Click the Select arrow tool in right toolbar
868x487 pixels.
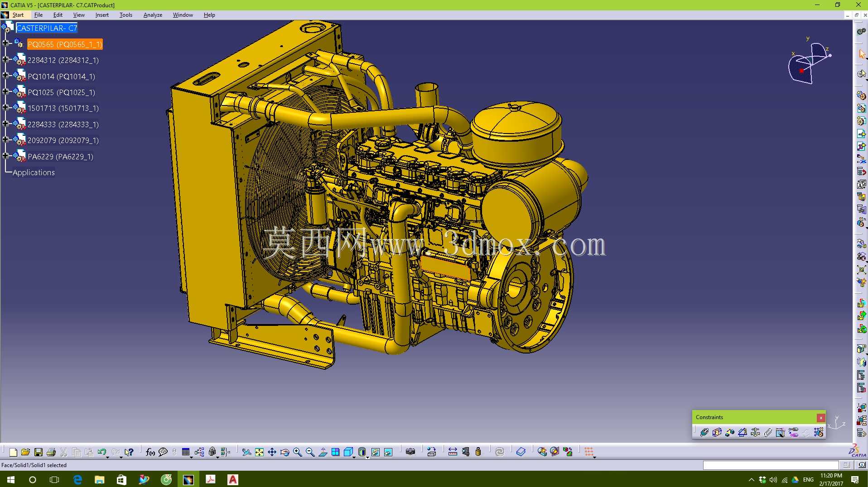click(x=862, y=54)
